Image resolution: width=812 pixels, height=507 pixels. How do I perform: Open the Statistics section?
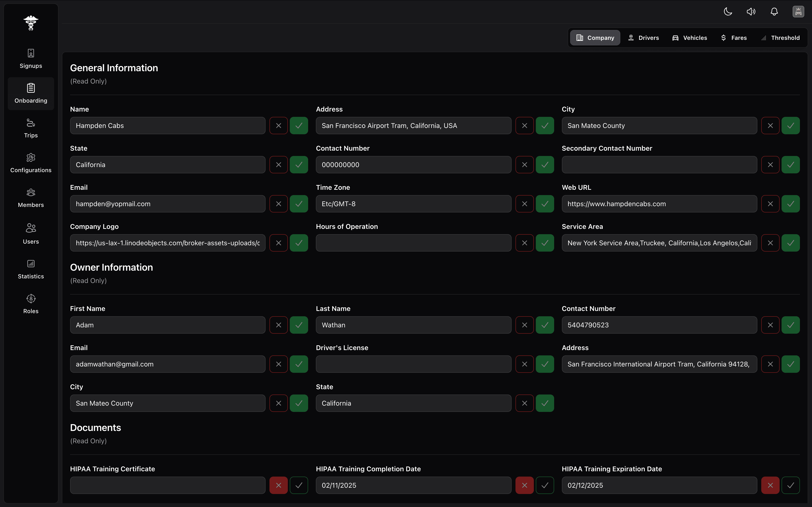click(x=30, y=269)
